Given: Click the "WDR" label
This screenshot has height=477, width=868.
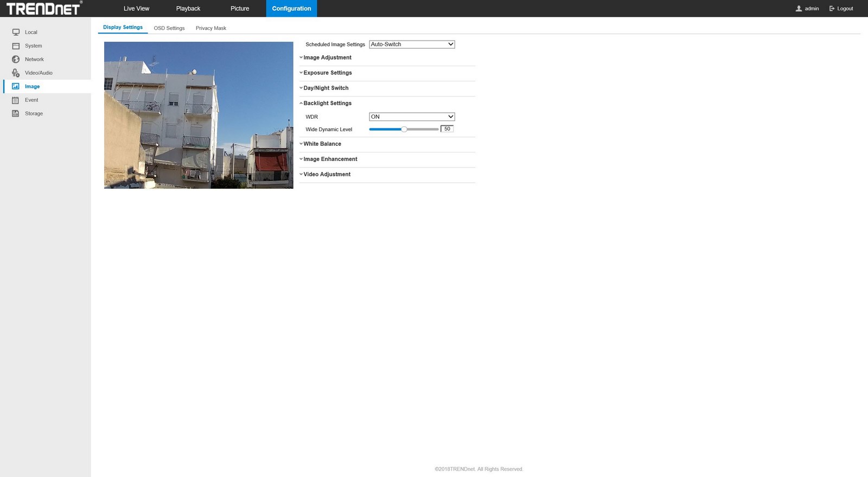Looking at the screenshot, I should pos(311,117).
